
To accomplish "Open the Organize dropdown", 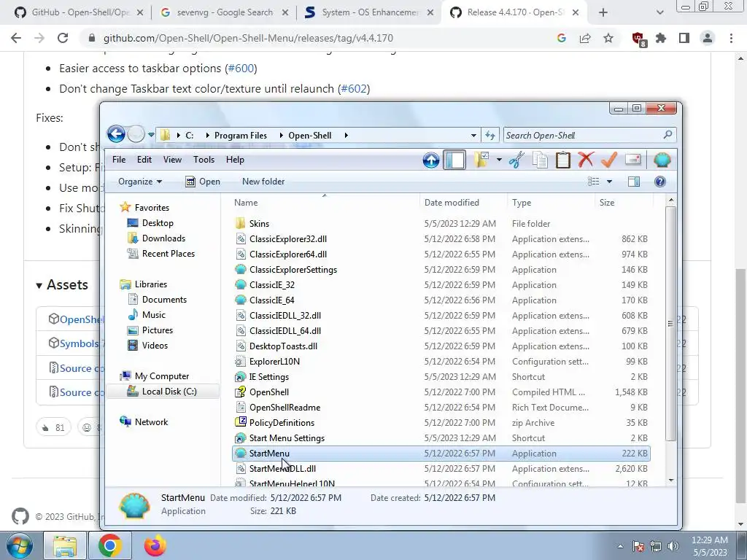I will 140,182.
